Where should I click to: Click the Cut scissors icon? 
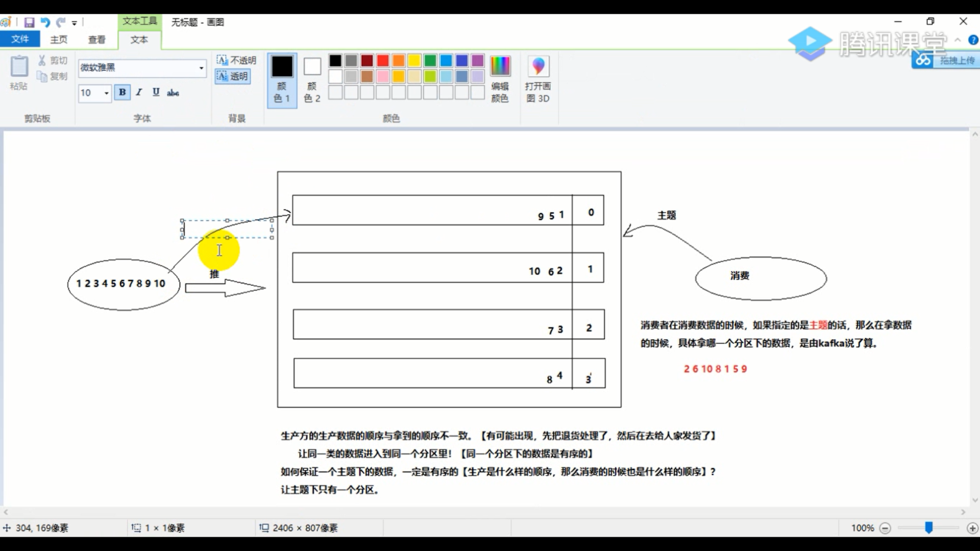tap(42, 60)
